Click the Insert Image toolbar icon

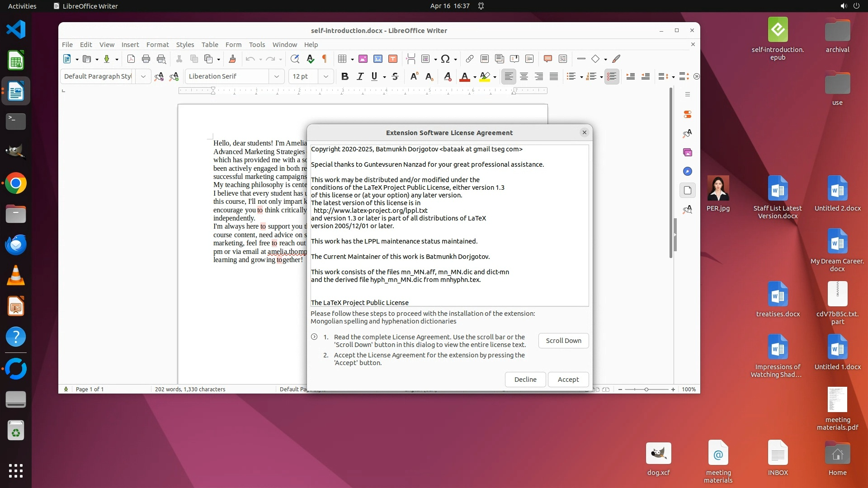pyautogui.click(x=363, y=59)
